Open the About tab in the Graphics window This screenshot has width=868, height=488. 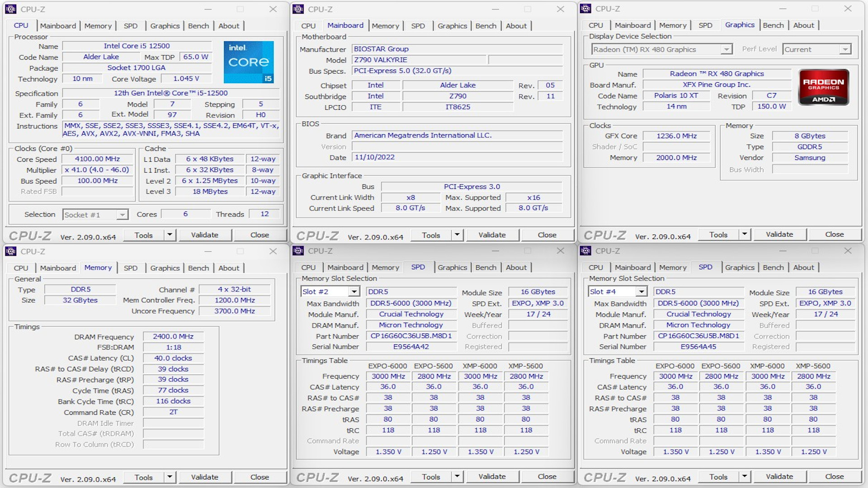point(803,25)
